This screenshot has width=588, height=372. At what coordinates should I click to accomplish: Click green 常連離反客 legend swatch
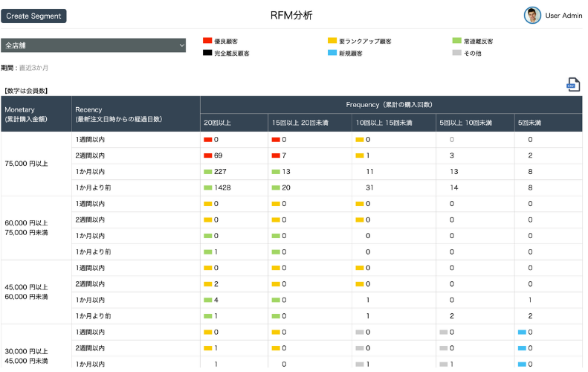tap(456, 40)
